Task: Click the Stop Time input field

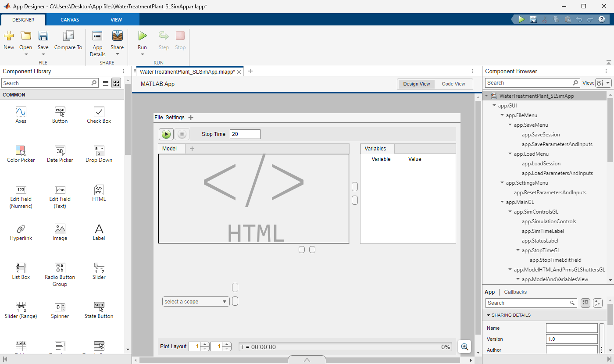Action: [245, 134]
